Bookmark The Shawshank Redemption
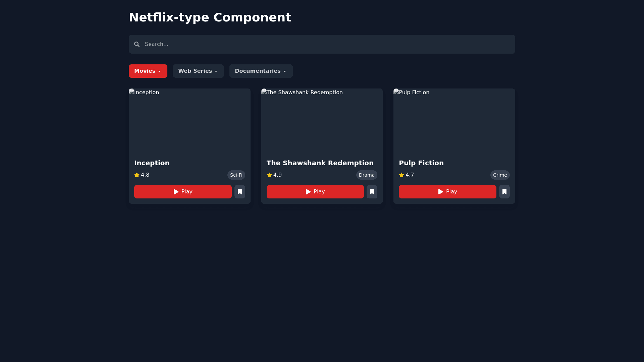The image size is (644, 362). 372,192
